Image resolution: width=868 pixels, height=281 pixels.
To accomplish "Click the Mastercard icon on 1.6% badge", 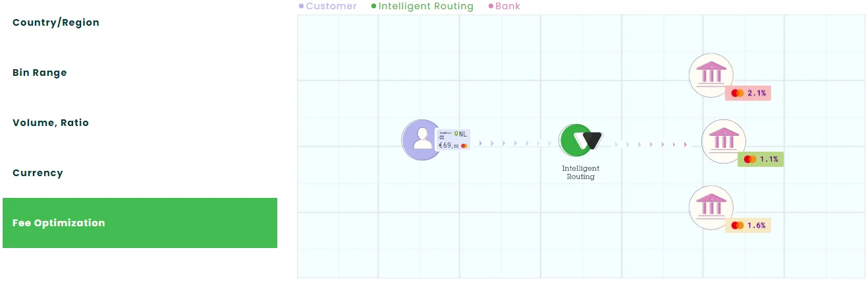I will [x=738, y=225].
